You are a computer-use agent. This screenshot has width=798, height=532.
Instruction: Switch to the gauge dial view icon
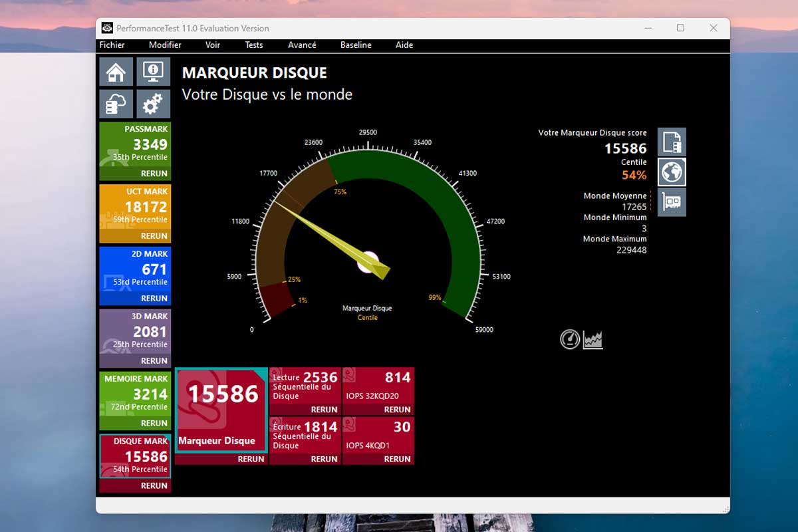[570, 339]
